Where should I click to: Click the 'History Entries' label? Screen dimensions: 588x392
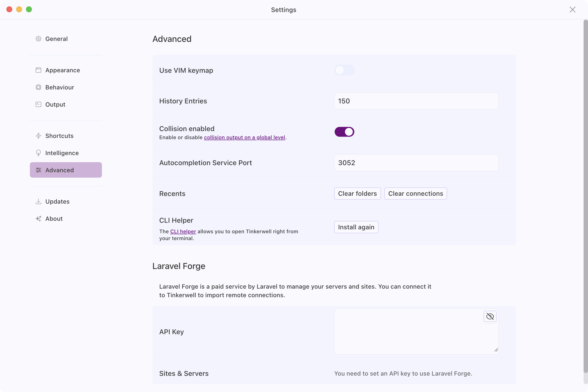[x=183, y=101]
